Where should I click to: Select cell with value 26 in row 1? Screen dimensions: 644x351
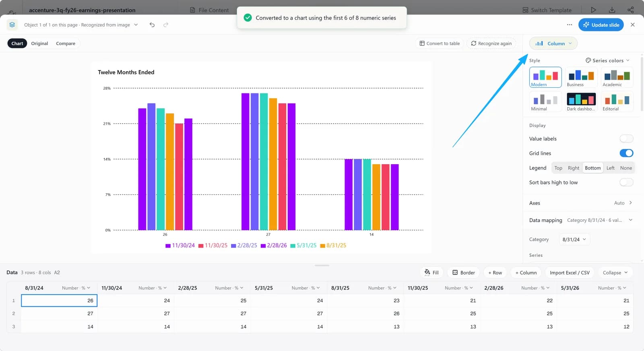59,301
